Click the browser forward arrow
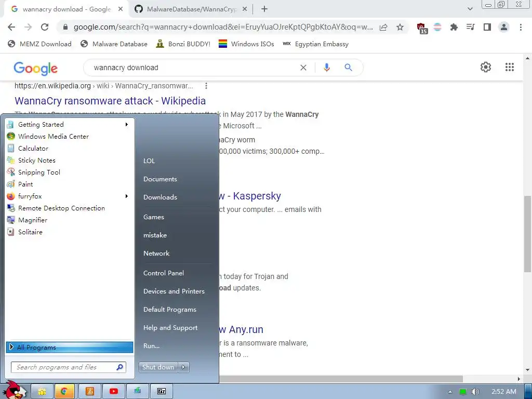 [x=28, y=27]
